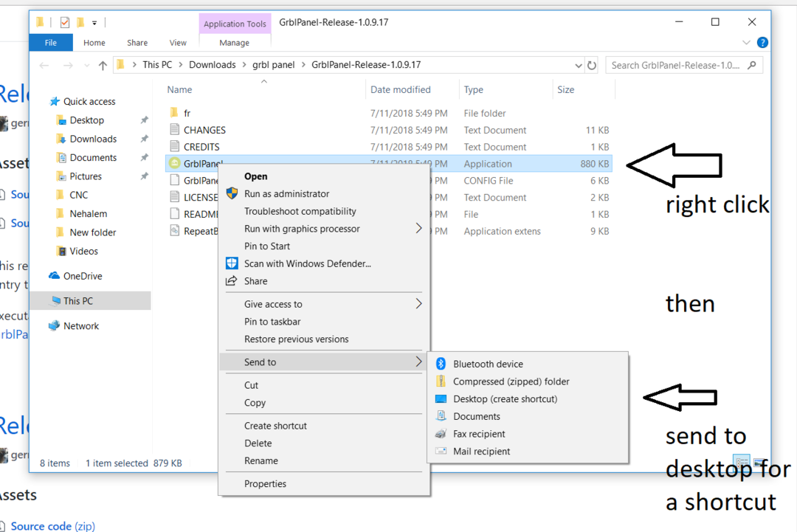Click the Bluetooth device icon in Send to submenu

(441, 364)
